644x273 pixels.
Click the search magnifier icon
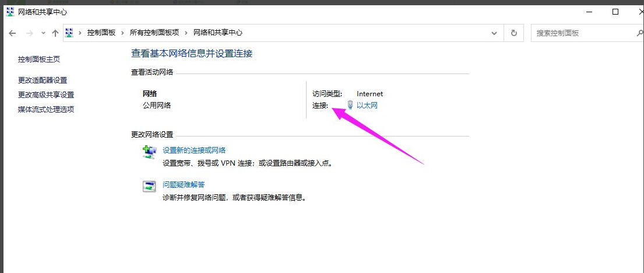pos(639,33)
